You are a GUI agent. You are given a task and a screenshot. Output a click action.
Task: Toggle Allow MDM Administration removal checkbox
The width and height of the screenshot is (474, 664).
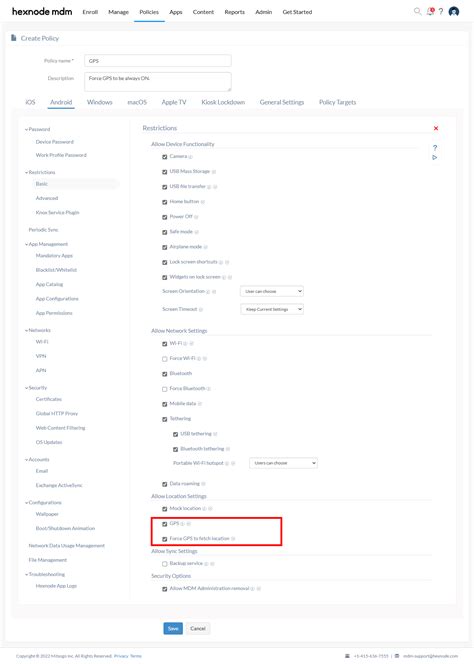[x=165, y=589]
